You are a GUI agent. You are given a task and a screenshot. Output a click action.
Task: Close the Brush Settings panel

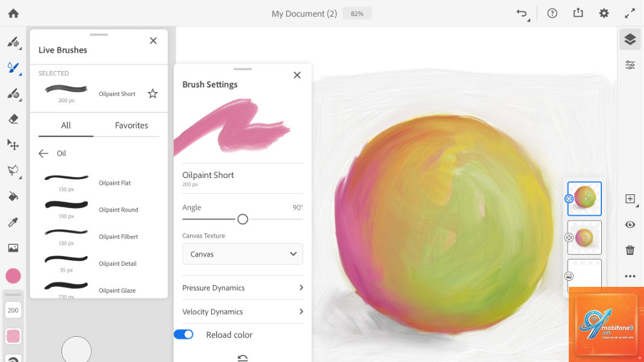click(x=297, y=75)
